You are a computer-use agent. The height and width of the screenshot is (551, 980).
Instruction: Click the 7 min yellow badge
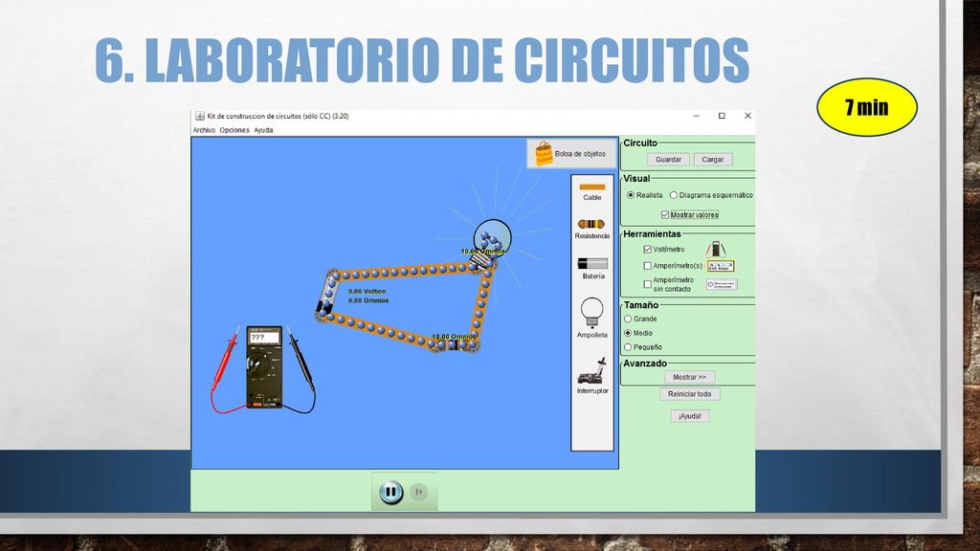pos(867,107)
